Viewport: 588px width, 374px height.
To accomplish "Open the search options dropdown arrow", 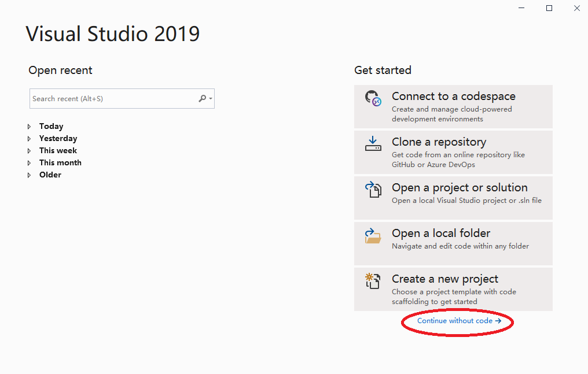I will click(211, 99).
